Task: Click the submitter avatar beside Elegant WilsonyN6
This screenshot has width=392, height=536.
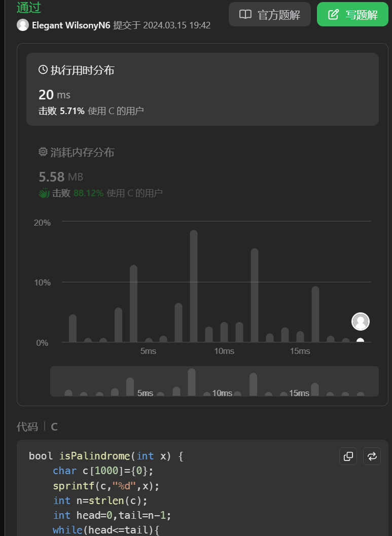Action: coord(23,25)
